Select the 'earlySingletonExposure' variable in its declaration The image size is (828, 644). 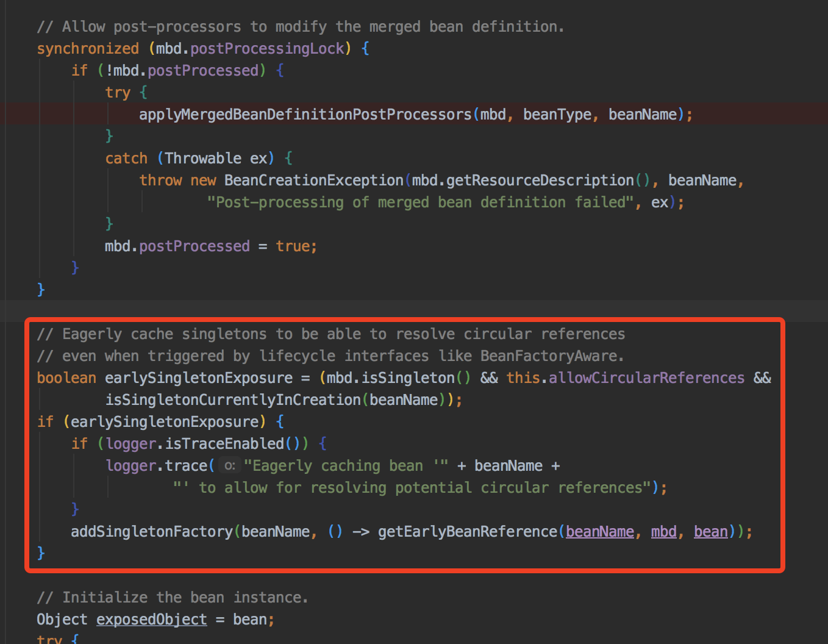[x=199, y=378]
